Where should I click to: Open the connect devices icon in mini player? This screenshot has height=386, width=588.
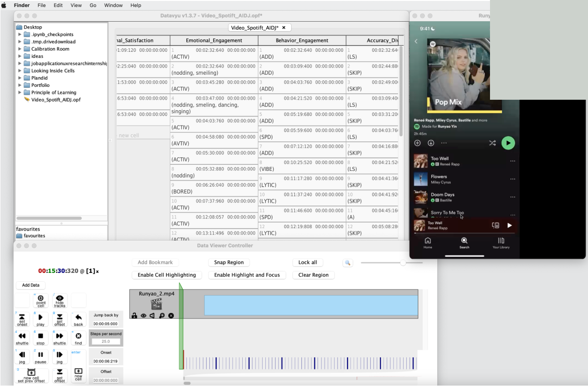pyautogui.click(x=496, y=225)
